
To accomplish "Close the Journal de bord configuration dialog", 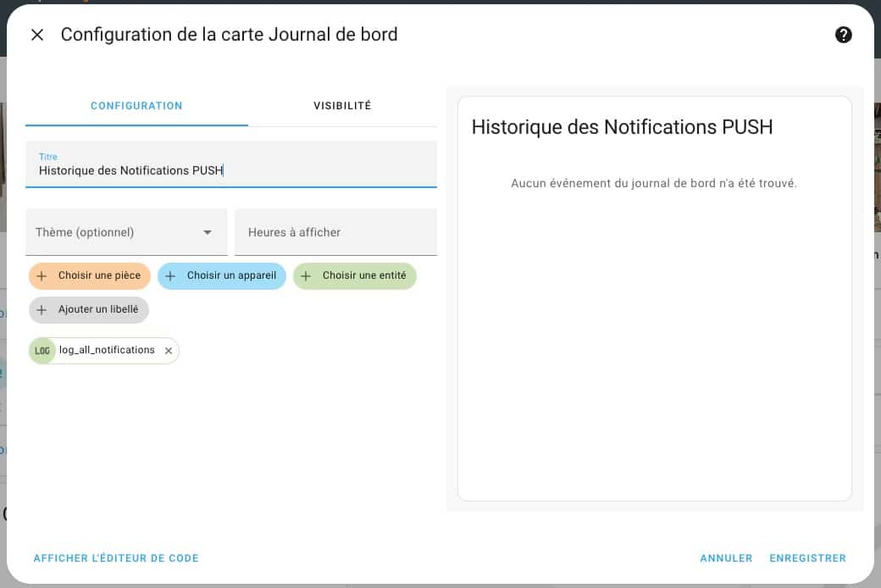I will (37, 35).
